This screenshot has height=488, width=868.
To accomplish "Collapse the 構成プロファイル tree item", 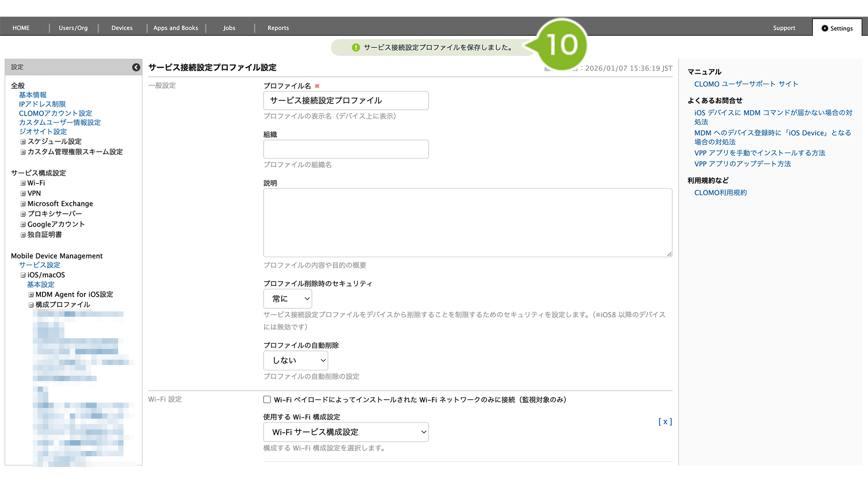I will (x=31, y=305).
